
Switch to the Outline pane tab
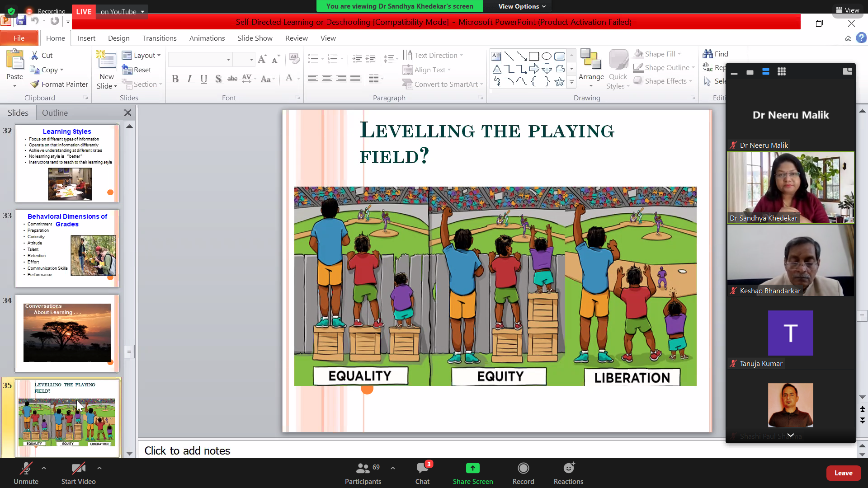tap(55, 113)
